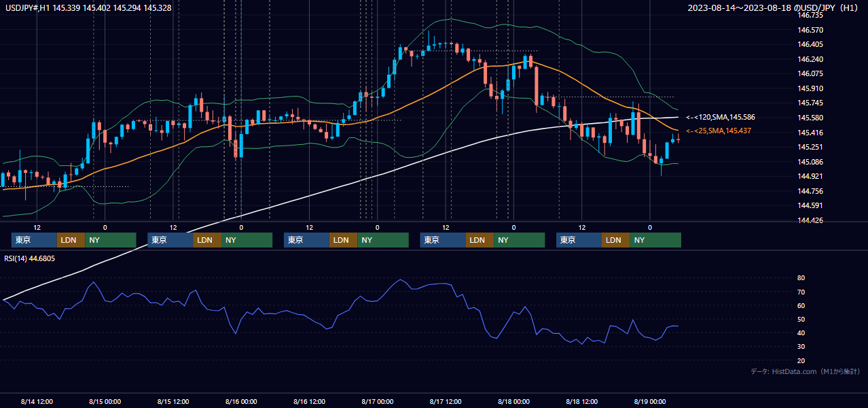This screenshot has width=868, height=408.
Task: Select the 8/16 00:00 time axis label
Action: pyautogui.click(x=241, y=401)
